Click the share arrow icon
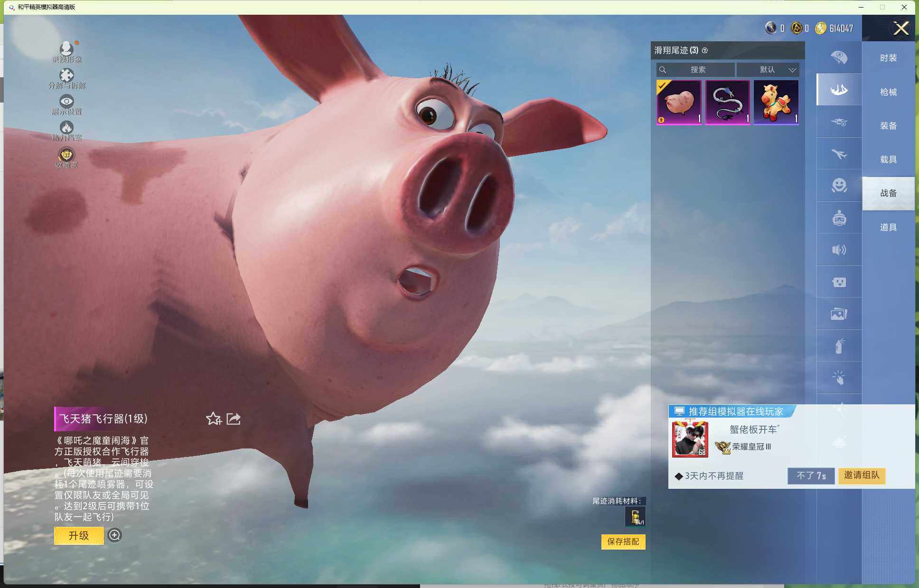The height and width of the screenshot is (588, 919). click(234, 419)
